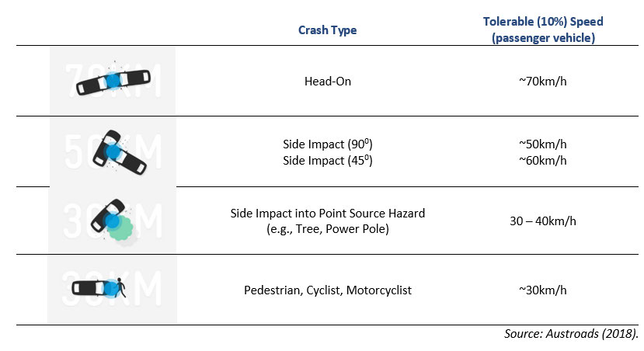Image resolution: width=644 pixels, height=351 pixels.
Task: Select the Pedestrian, Cyclist, Motorcyclist label
Action: click(328, 290)
